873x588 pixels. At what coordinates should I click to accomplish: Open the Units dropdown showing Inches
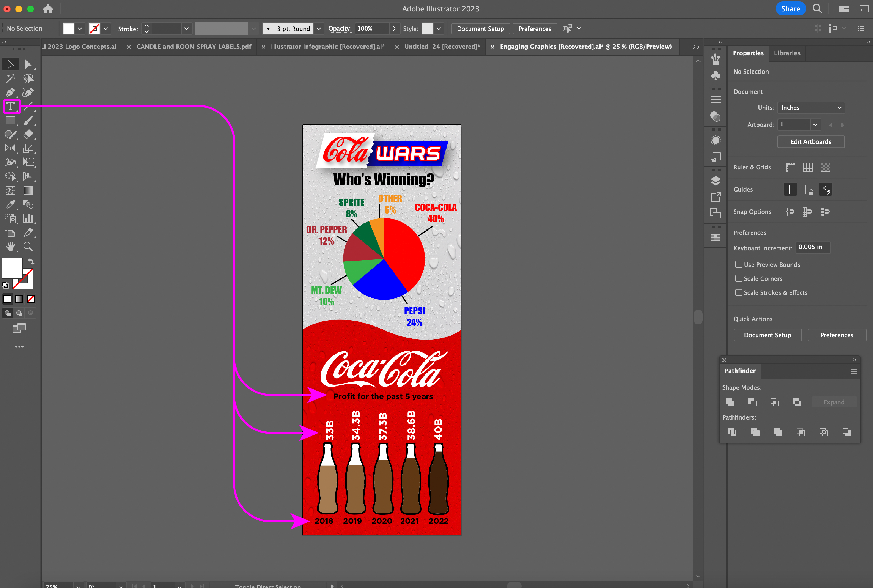pyautogui.click(x=811, y=108)
